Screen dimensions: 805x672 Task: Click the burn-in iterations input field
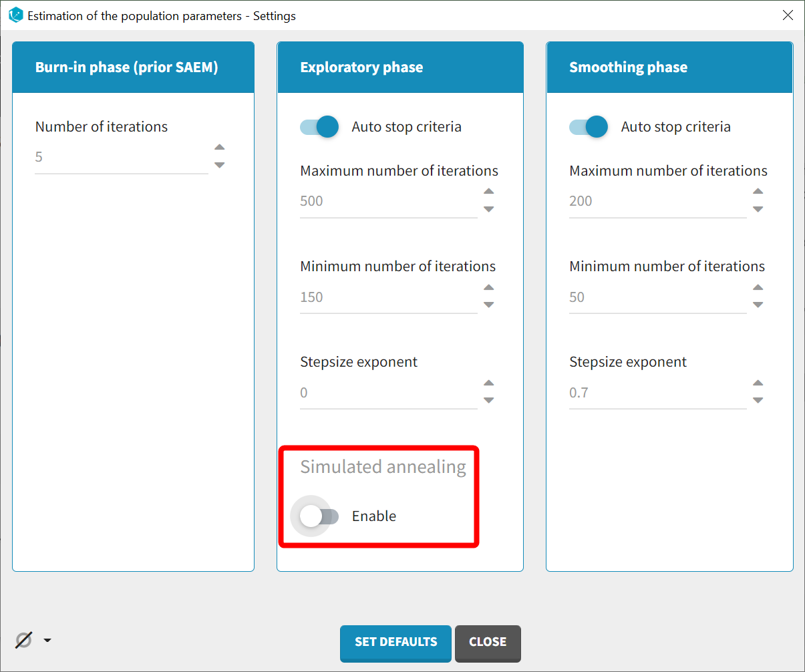[121, 157]
